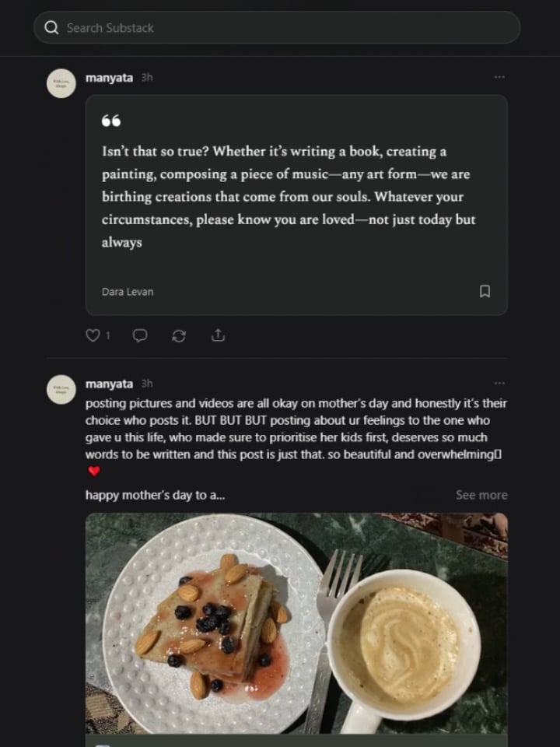Like the quote note with the heart icon
Screen dimensions: 560x747
pos(93,335)
